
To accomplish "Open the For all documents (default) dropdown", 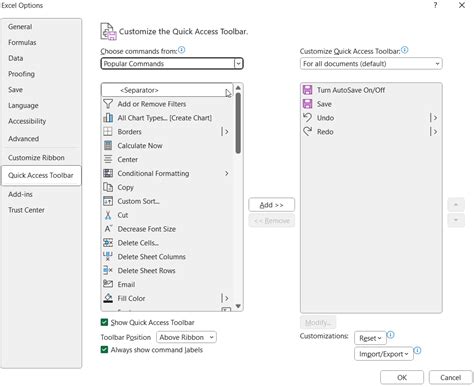I will click(x=371, y=64).
